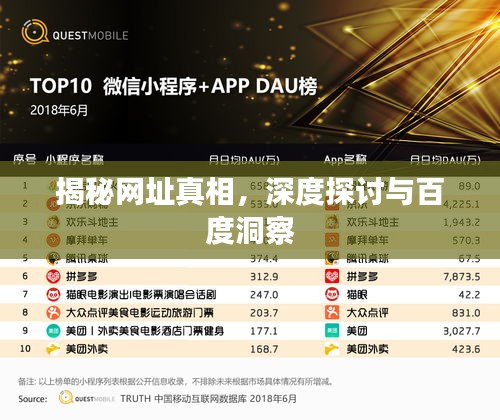The height and width of the screenshot is (420, 500).
Task: Click the teal Meituan App icon in right column
Action: 332,331
